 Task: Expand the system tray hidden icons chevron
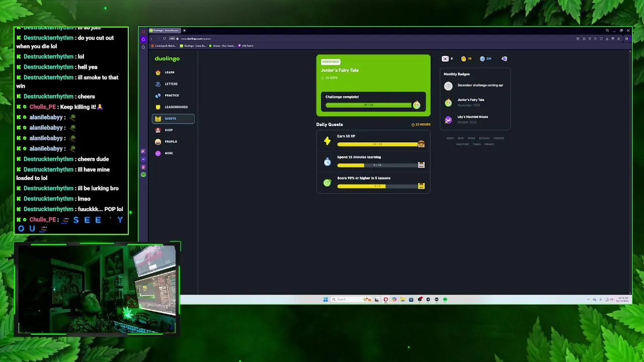(588, 300)
